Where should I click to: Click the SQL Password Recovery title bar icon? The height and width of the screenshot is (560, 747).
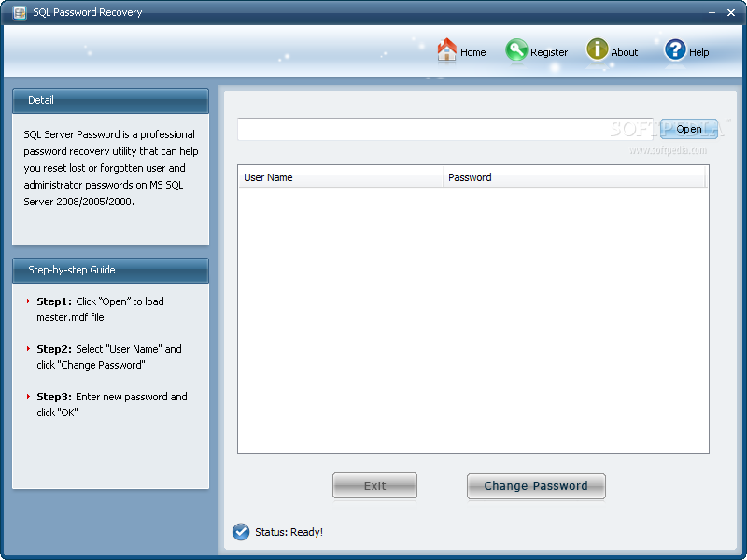tap(20, 13)
